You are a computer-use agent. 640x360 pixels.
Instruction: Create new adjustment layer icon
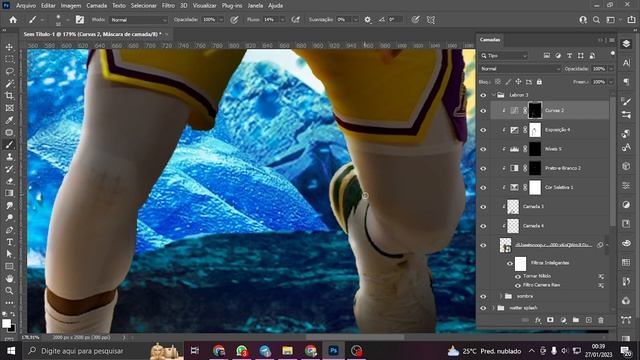tap(563, 320)
